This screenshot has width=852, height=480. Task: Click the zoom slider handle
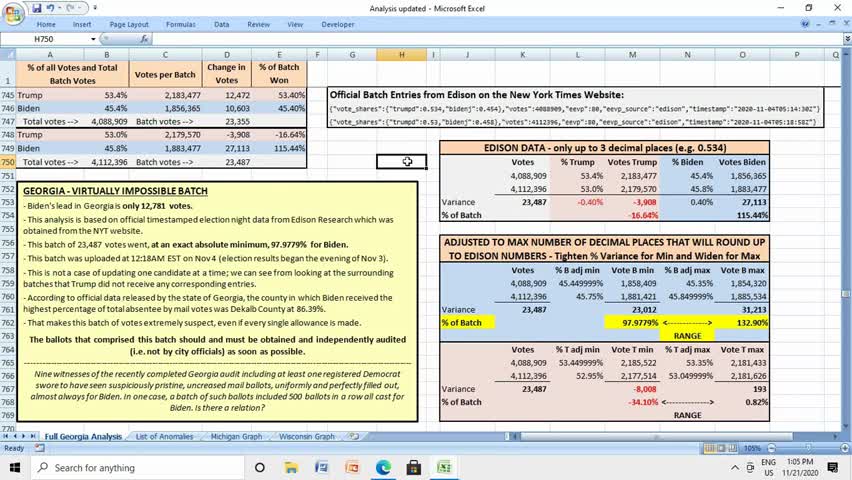809,448
